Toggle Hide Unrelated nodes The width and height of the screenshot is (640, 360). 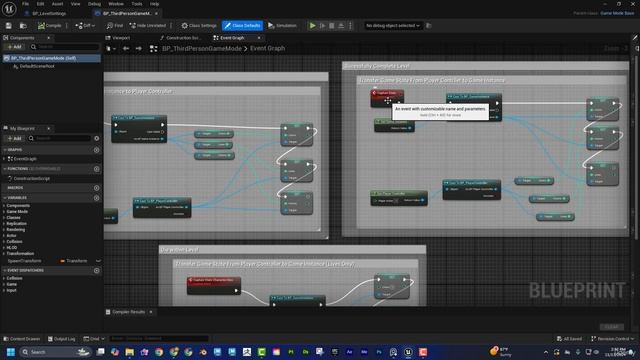click(x=148, y=26)
